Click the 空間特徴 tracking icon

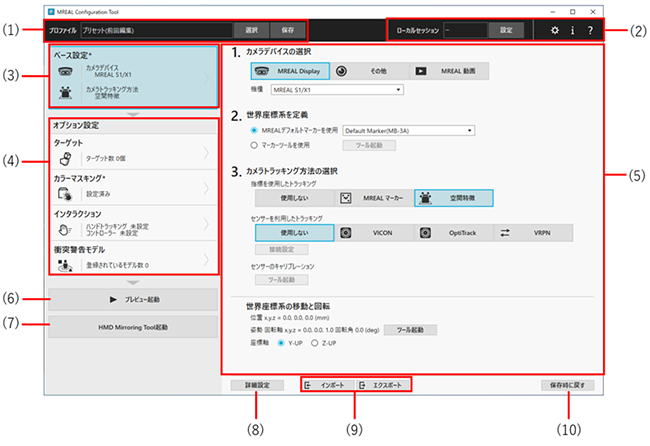425,198
